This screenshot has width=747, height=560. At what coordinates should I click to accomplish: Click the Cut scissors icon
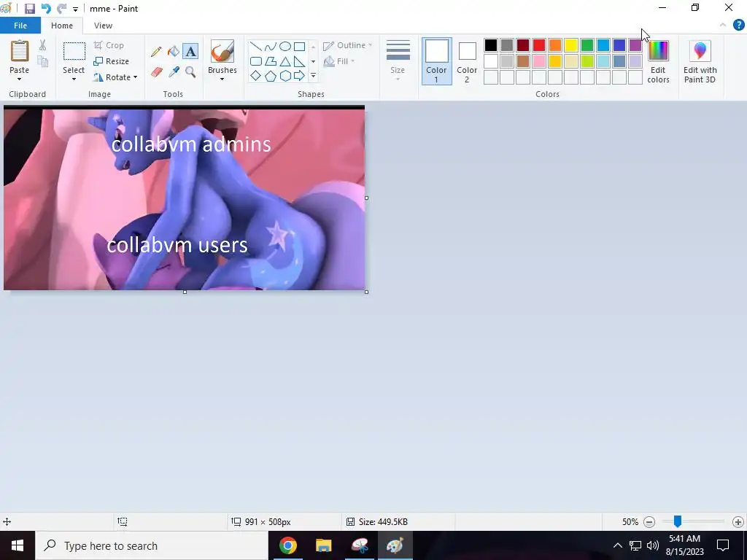tap(43, 45)
